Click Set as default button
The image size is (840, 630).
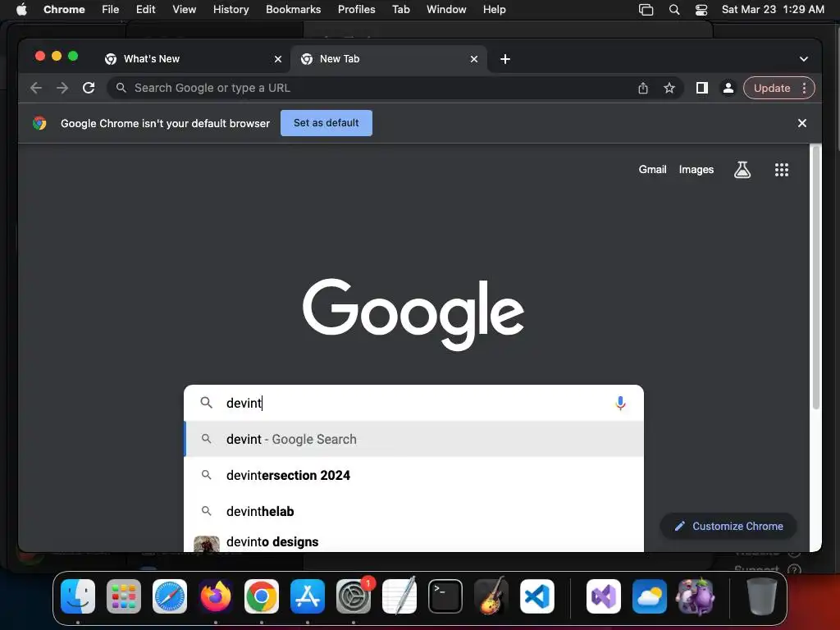click(326, 123)
